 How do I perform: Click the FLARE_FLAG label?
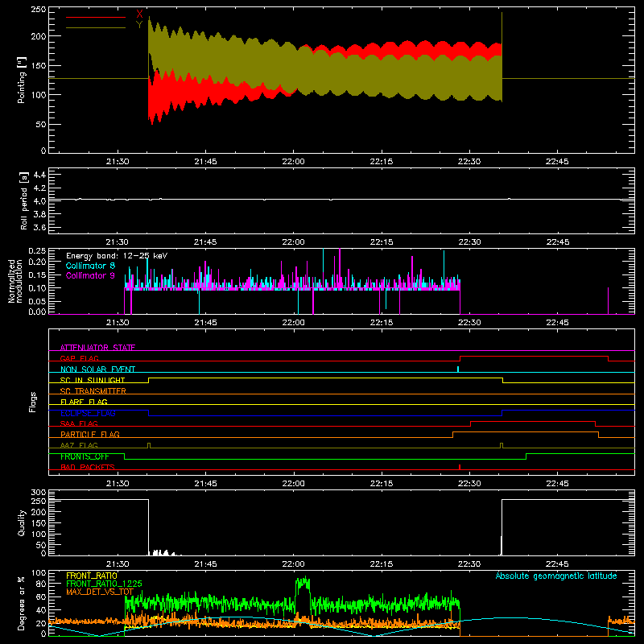(x=84, y=402)
